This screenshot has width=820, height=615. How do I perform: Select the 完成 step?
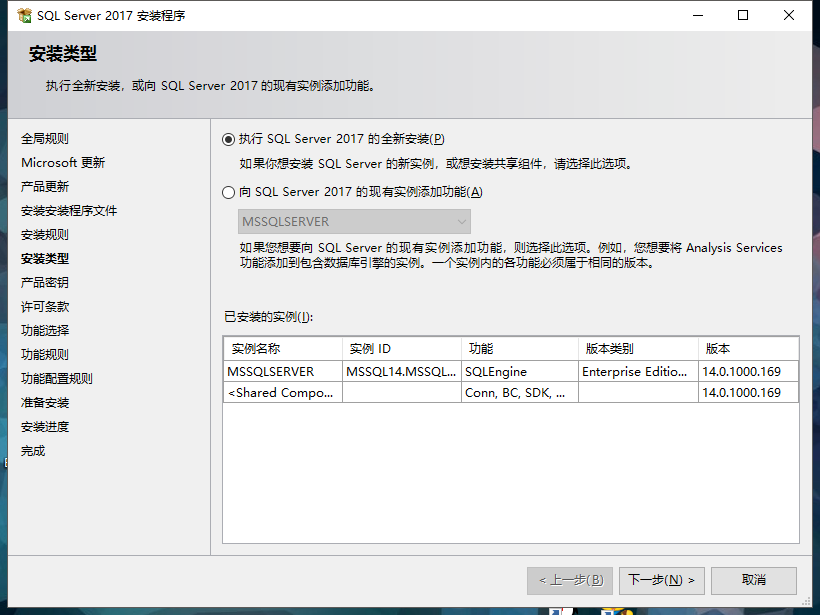[33, 450]
